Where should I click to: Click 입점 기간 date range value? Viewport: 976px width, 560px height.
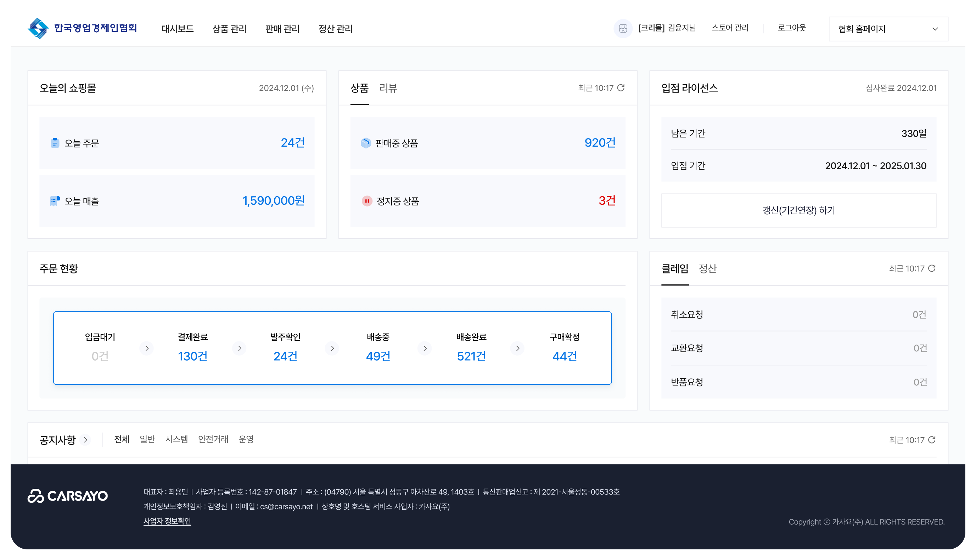[875, 166]
